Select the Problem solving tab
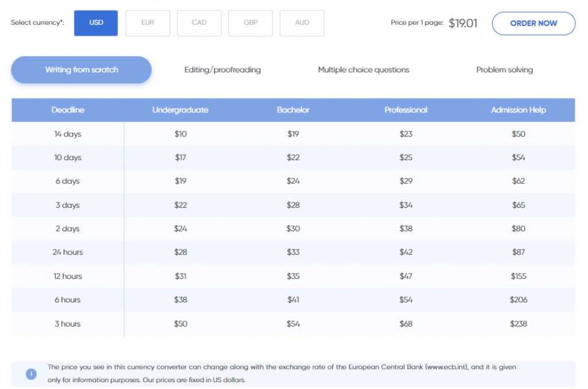Screen dimensions: 588x389 [x=504, y=69]
